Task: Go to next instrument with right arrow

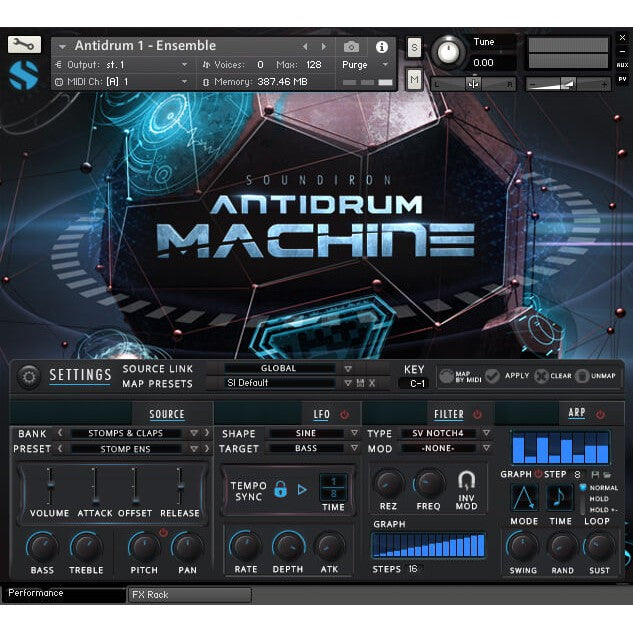Action: coord(324,47)
